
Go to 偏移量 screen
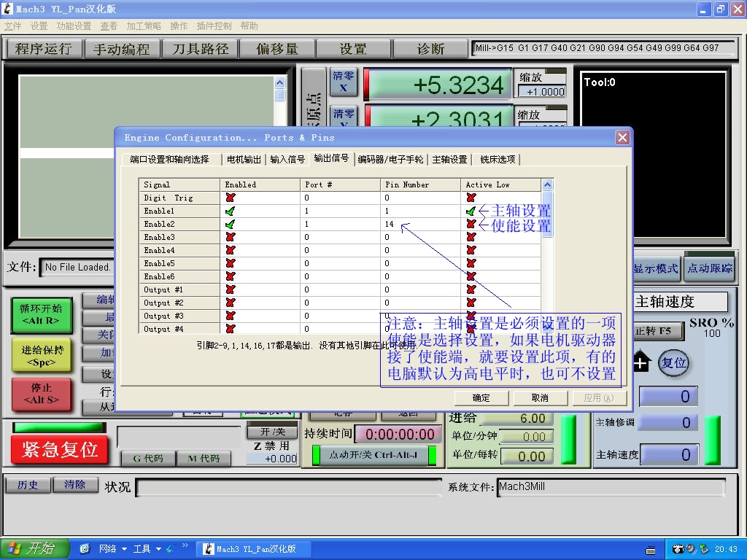(277, 49)
